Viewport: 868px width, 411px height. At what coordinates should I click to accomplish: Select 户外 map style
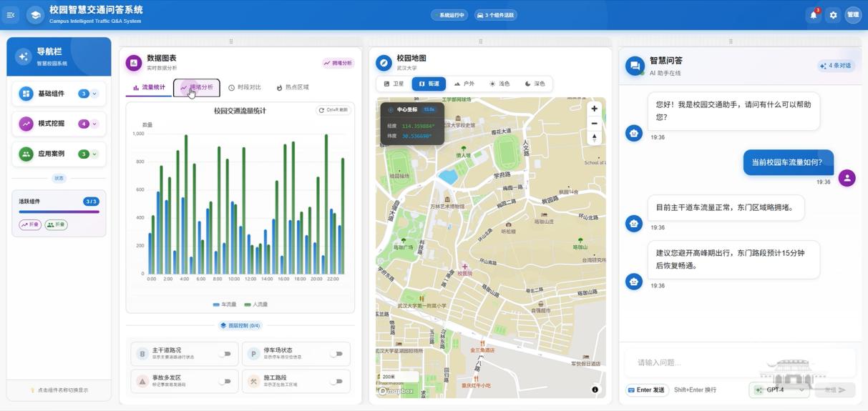[x=464, y=84]
